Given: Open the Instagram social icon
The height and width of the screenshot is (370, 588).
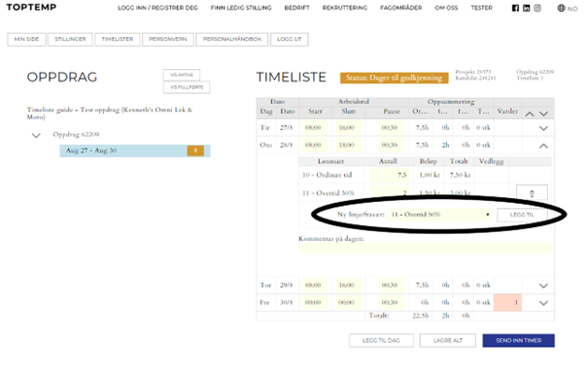Looking at the screenshot, I should tap(537, 8).
